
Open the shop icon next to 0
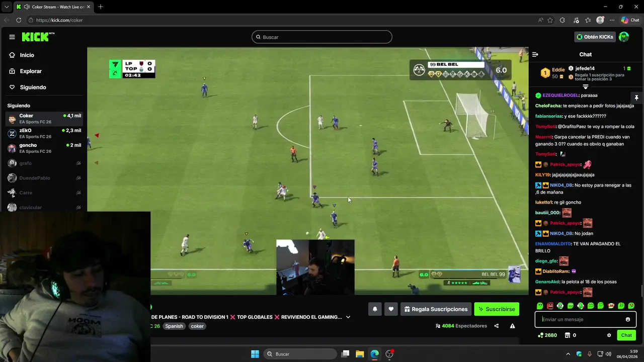pyautogui.click(x=567, y=335)
